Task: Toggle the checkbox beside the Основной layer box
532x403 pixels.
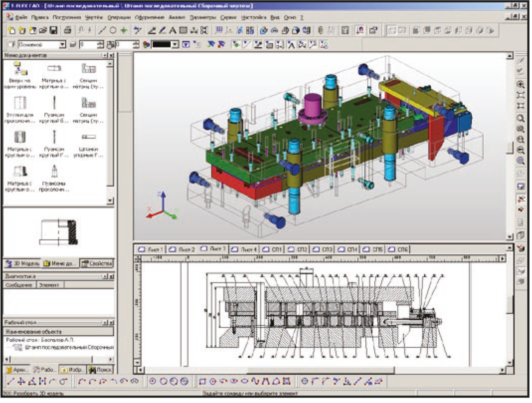Action: click(x=10, y=45)
